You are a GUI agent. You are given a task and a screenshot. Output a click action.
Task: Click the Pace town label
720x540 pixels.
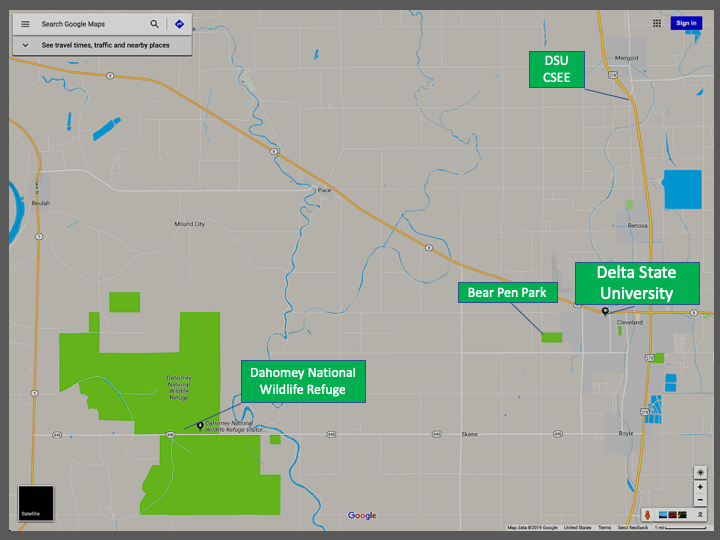[x=324, y=190]
